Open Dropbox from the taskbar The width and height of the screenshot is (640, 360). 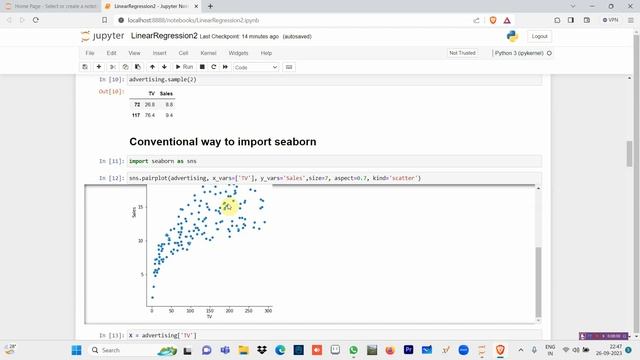pos(262,350)
